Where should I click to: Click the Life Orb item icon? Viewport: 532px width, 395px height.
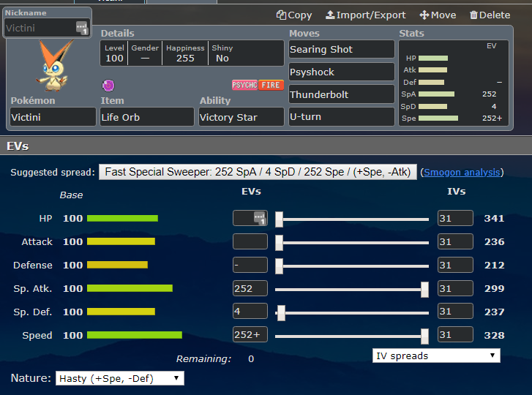(x=108, y=85)
